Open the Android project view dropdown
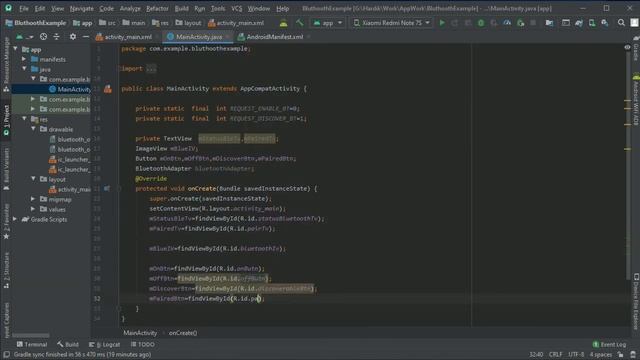Viewport: 640px width, 360px height. 24,37
